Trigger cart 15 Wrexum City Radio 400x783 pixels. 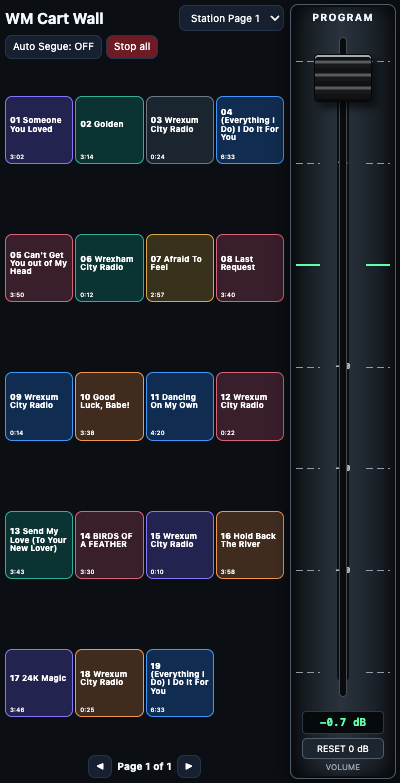point(180,545)
